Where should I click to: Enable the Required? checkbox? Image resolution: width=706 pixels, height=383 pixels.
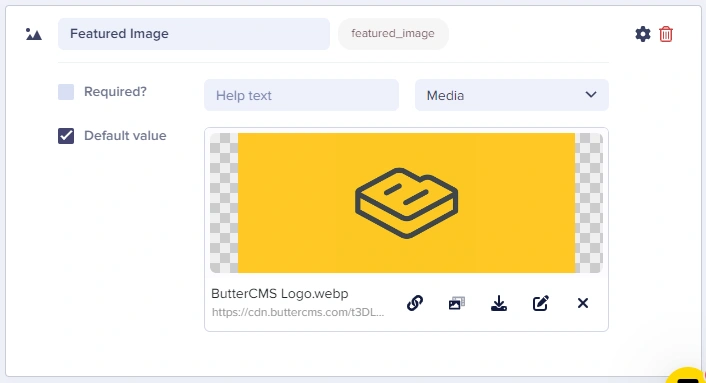[66, 92]
